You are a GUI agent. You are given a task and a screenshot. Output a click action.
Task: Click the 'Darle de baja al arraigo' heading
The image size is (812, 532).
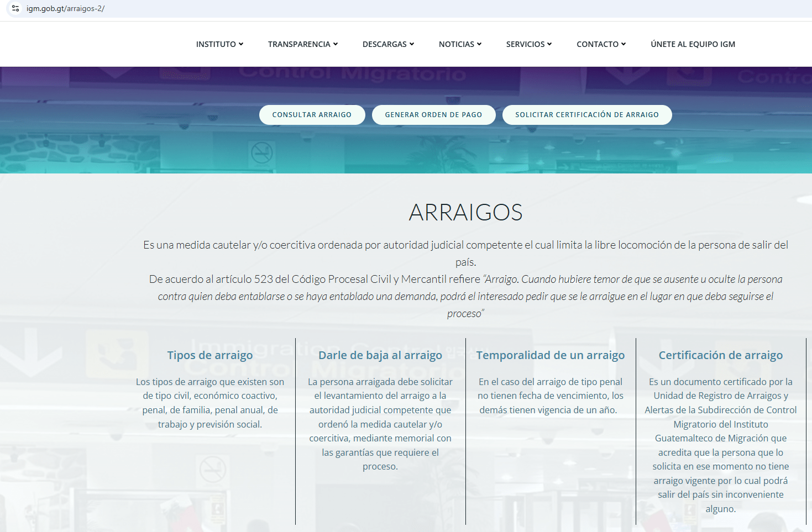tap(380, 355)
